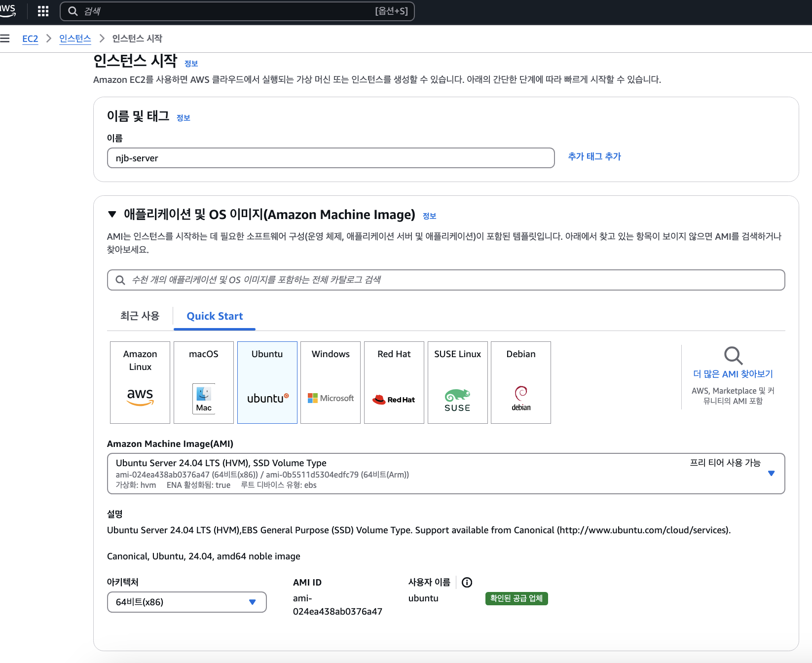
Task: Open the 아키텍처 64비트(x86) dropdown
Action: click(187, 602)
